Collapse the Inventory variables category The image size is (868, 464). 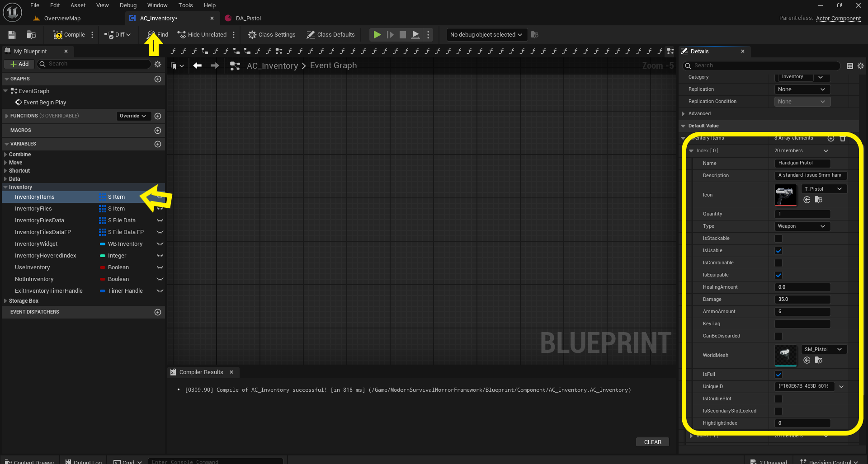click(5, 187)
